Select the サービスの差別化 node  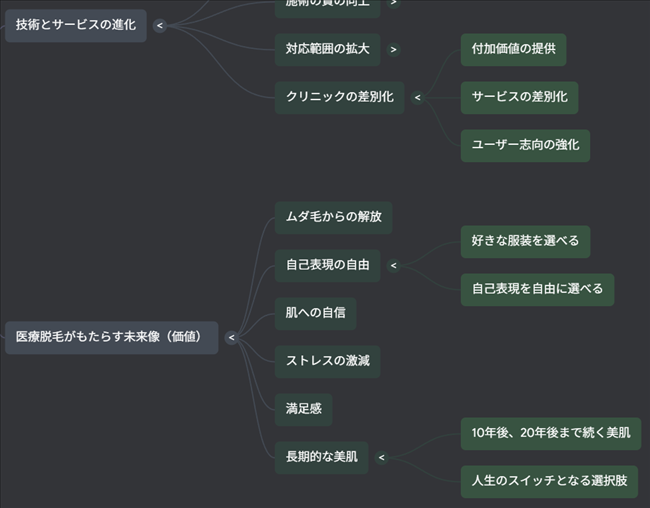point(519,97)
